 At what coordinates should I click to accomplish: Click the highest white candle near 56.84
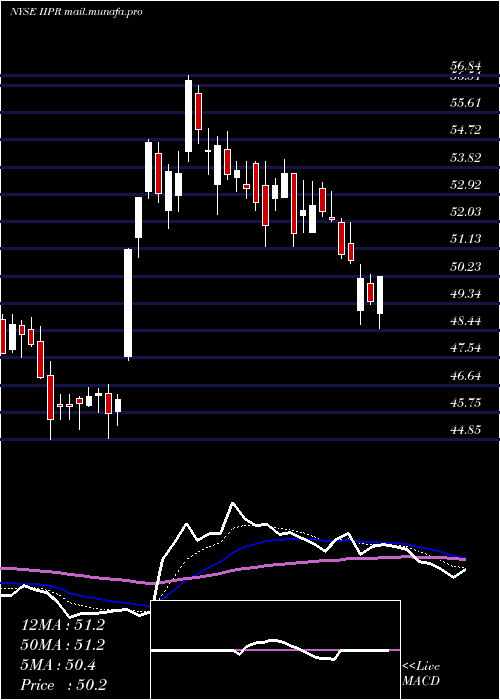coord(188,116)
